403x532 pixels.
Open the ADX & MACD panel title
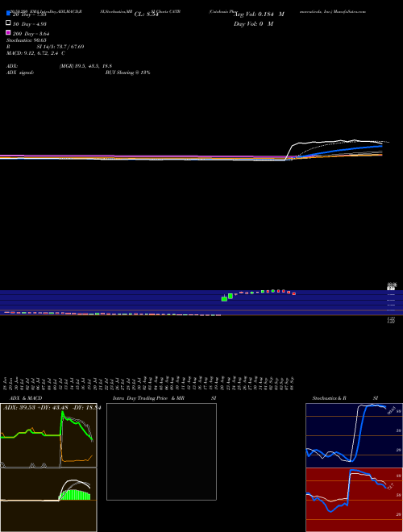click(26, 398)
